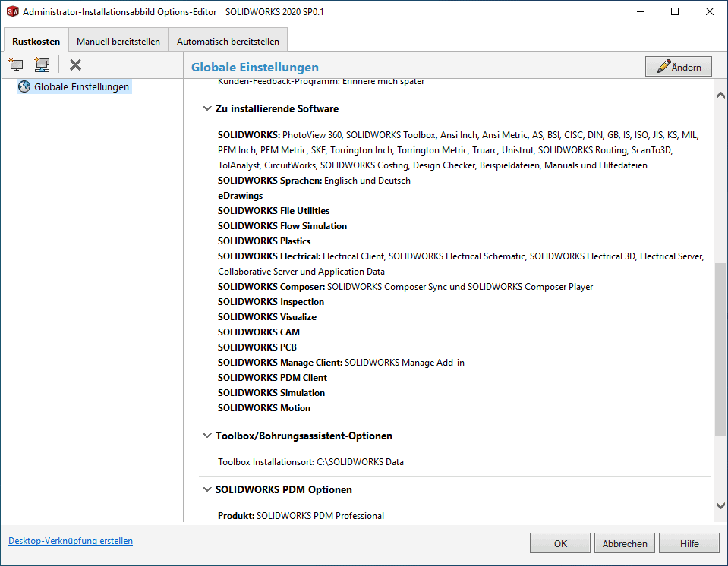Click SOLIDWORKS Visualize text
This screenshot has width=728, height=566.
tap(267, 317)
